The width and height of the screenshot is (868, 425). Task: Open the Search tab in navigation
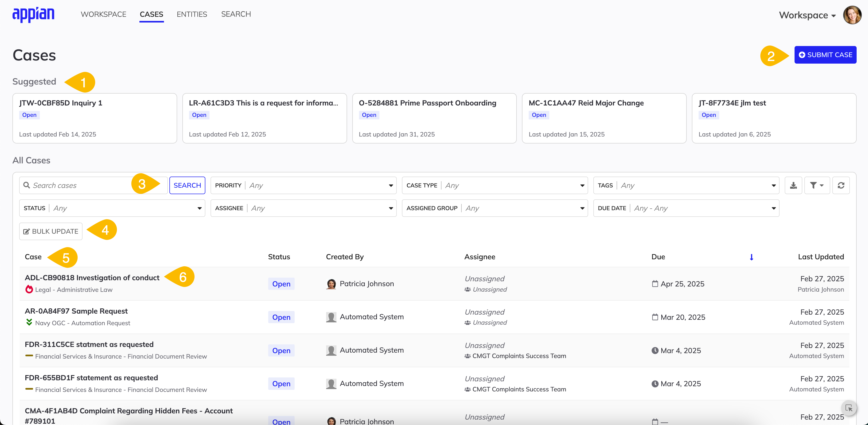[x=236, y=14]
